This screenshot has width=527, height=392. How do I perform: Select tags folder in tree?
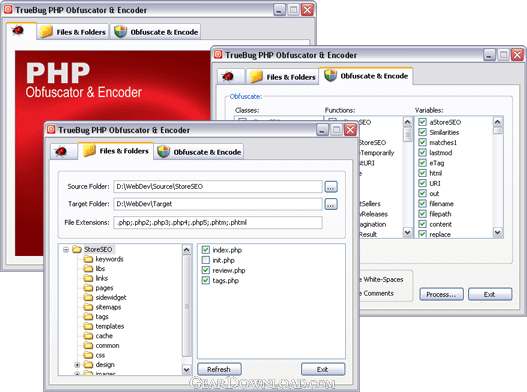(x=102, y=317)
